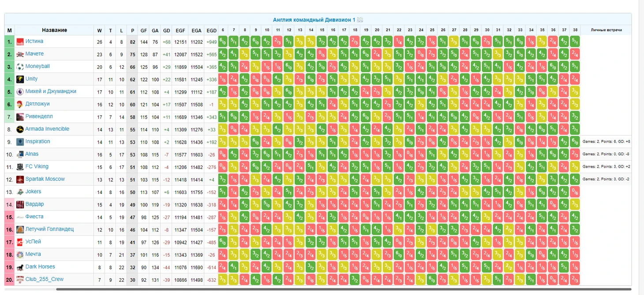The image size is (644, 295).
Task: Click position number 1 cell for Истина
Action: (x=10, y=42)
